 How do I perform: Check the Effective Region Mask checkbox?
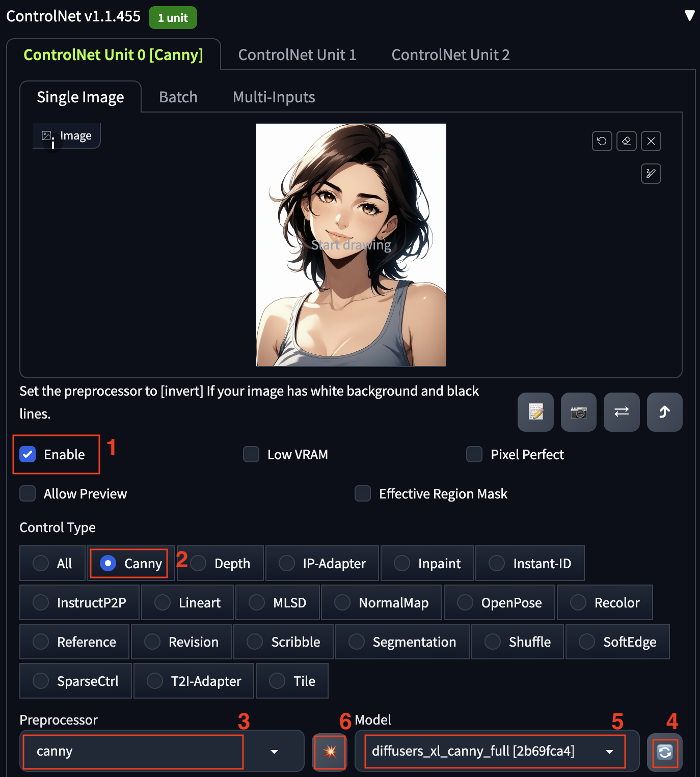click(x=363, y=493)
